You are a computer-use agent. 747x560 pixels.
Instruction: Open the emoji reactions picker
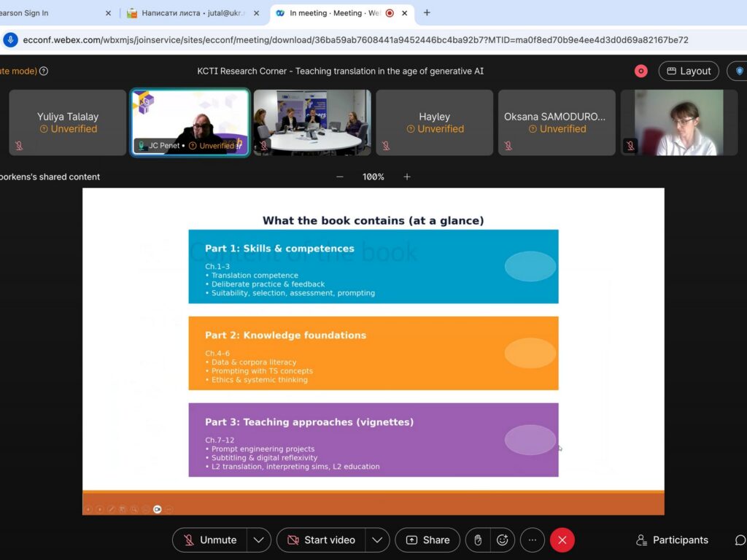coord(502,540)
